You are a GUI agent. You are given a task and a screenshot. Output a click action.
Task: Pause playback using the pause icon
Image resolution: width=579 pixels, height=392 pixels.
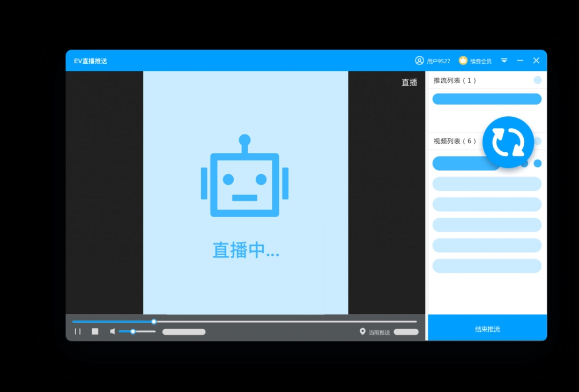coord(77,331)
